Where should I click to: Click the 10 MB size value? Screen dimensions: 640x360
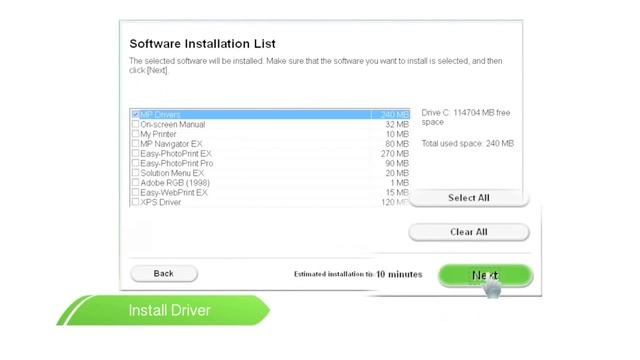pos(397,134)
